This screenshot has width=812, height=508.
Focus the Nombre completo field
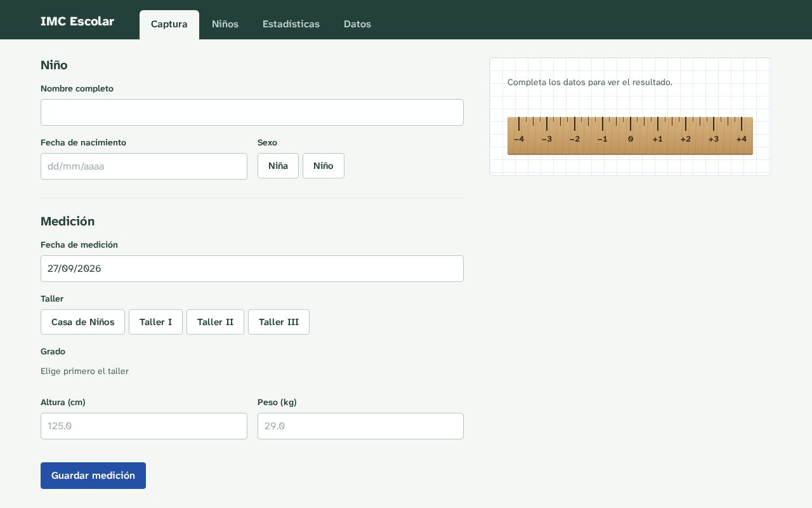[252, 112]
